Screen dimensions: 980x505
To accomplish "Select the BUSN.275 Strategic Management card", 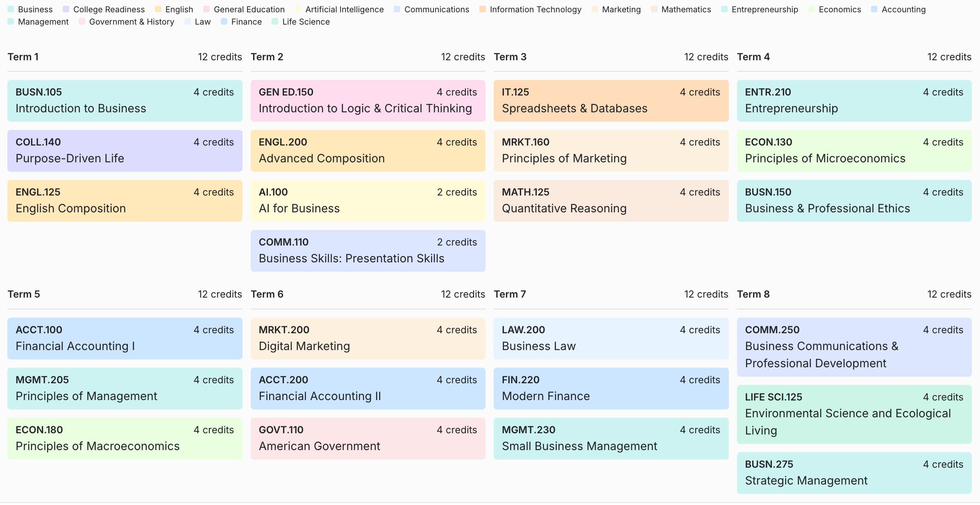I will point(854,473).
